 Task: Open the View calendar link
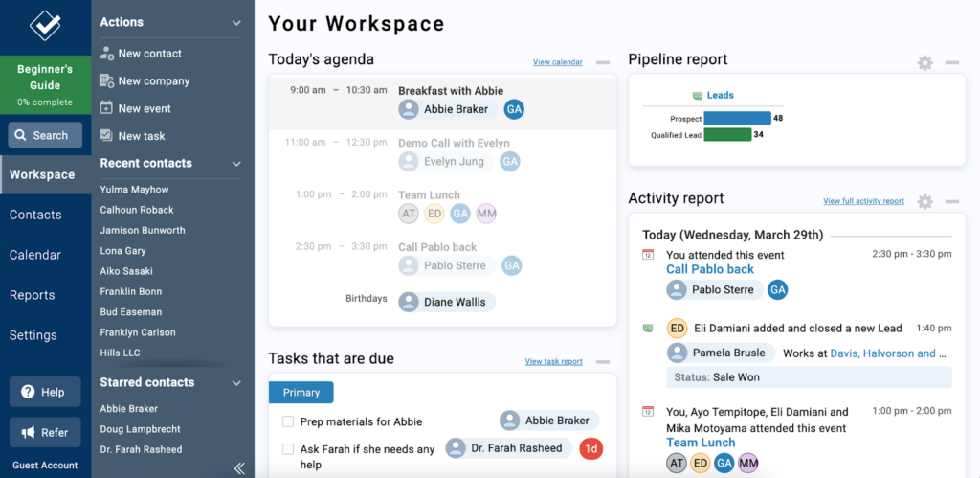tap(558, 62)
